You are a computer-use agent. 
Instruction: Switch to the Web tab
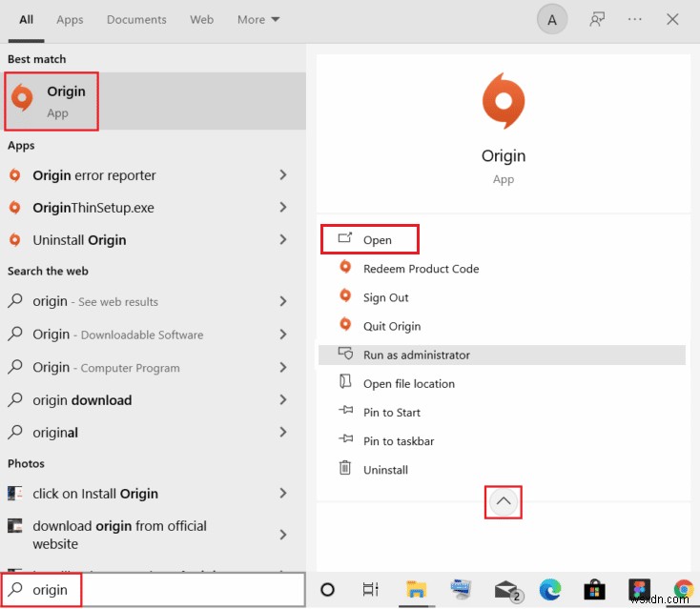coord(202,20)
